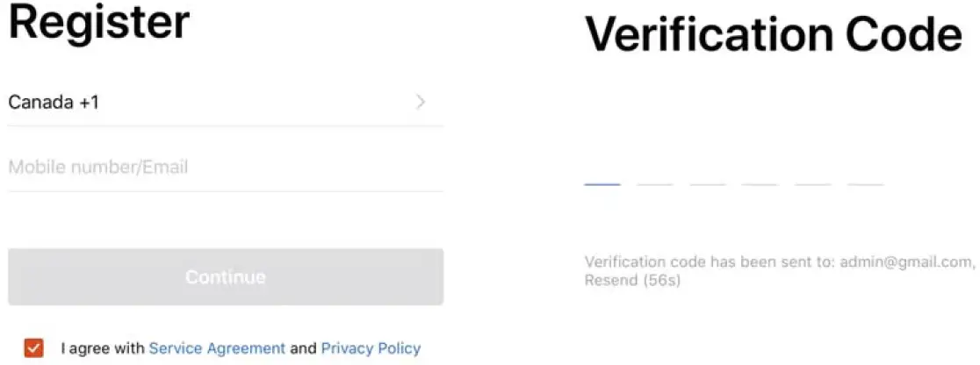
Task: Focus the Mobile number/Email input field
Action: tap(225, 167)
